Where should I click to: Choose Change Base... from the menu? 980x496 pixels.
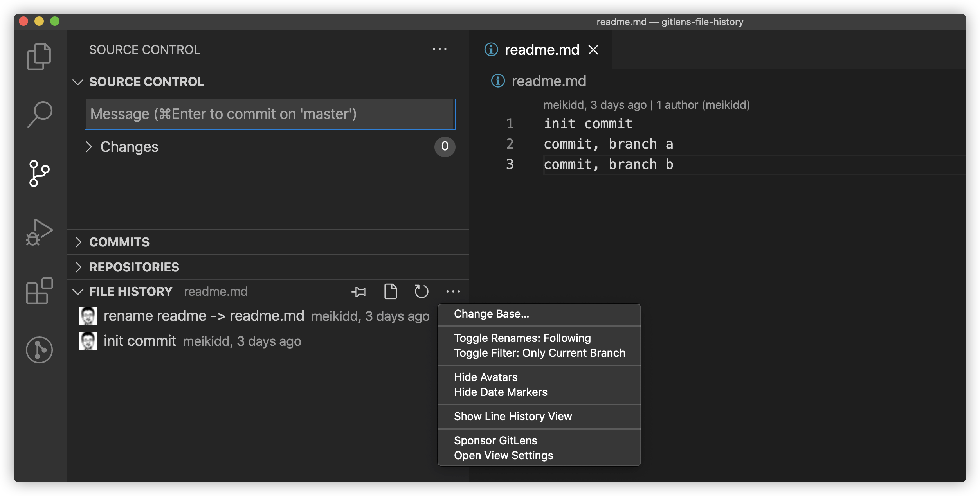point(491,313)
